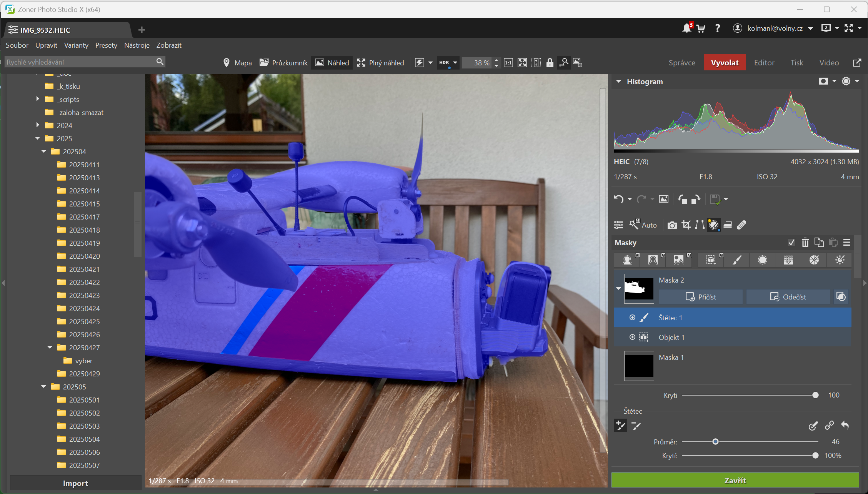Toggle the Masky enabled checkbox
Screen dimensions: 868x494
point(791,243)
